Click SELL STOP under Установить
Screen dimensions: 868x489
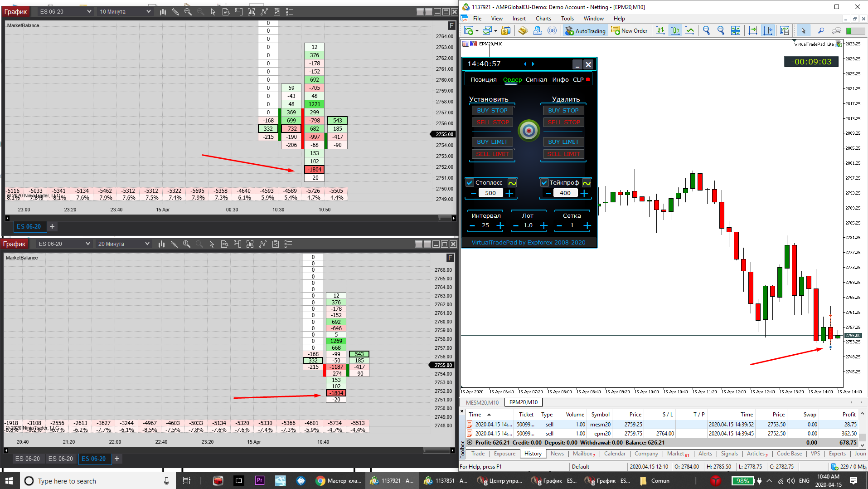click(492, 122)
